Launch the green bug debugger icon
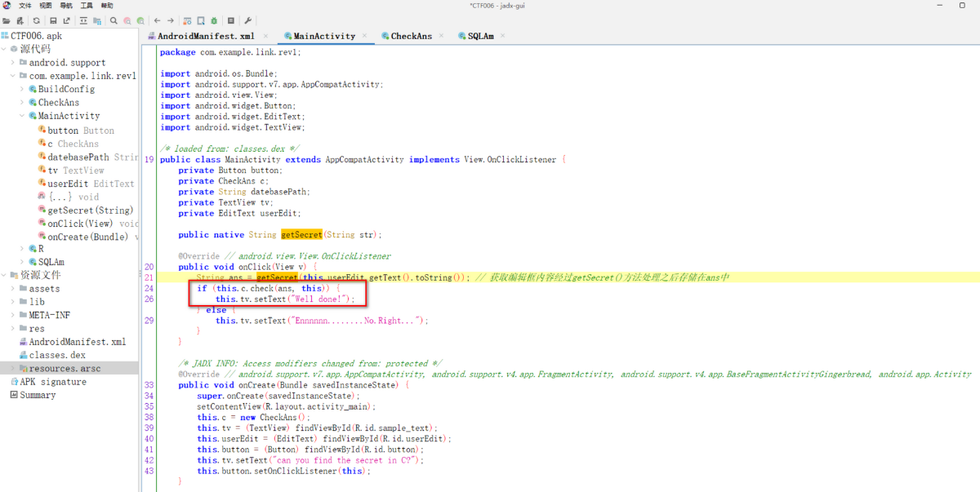This screenshot has width=980, height=492. 214,20
